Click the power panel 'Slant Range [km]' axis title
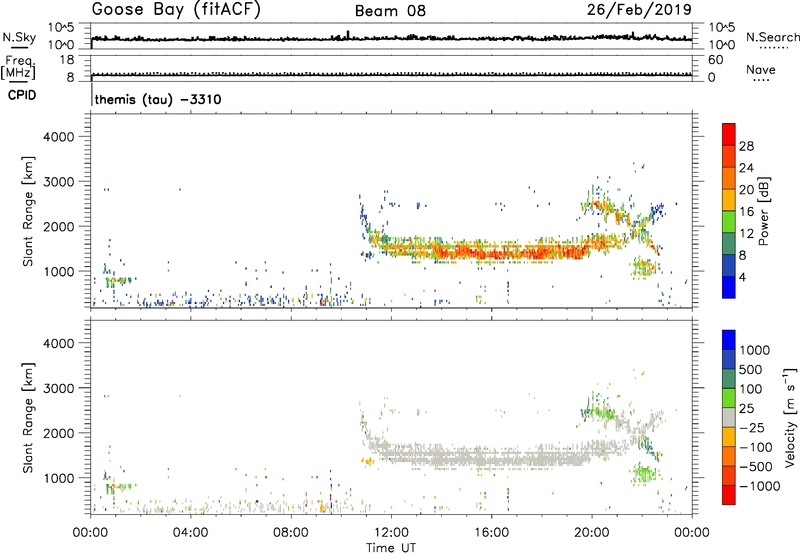 pyautogui.click(x=28, y=211)
